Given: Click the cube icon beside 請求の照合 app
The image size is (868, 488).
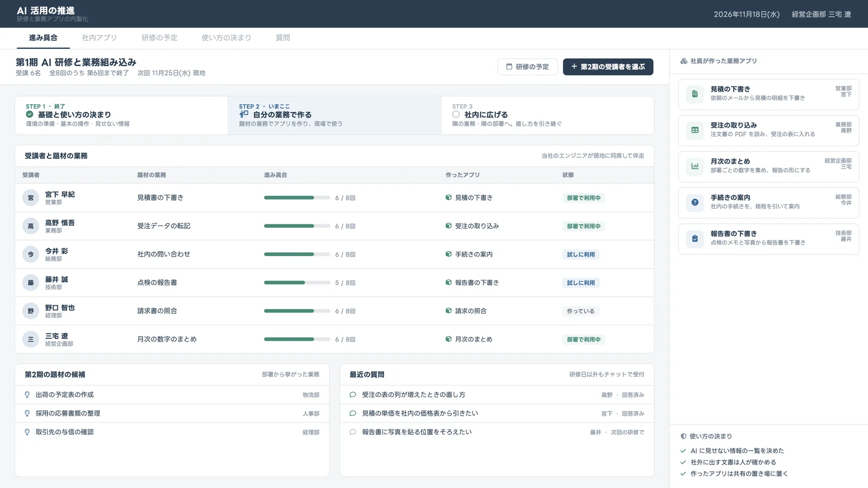Looking at the screenshot, I should 449,311.
